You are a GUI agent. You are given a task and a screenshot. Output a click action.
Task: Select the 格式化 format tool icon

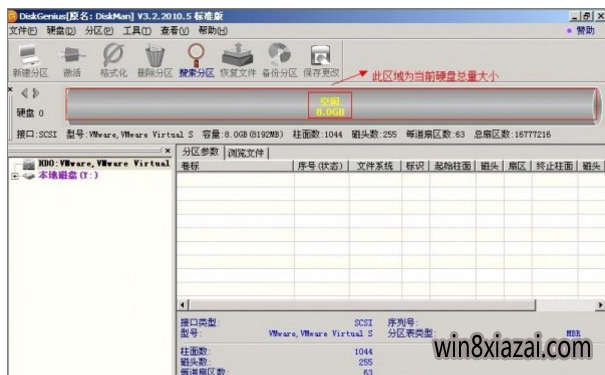coord(113,61)
